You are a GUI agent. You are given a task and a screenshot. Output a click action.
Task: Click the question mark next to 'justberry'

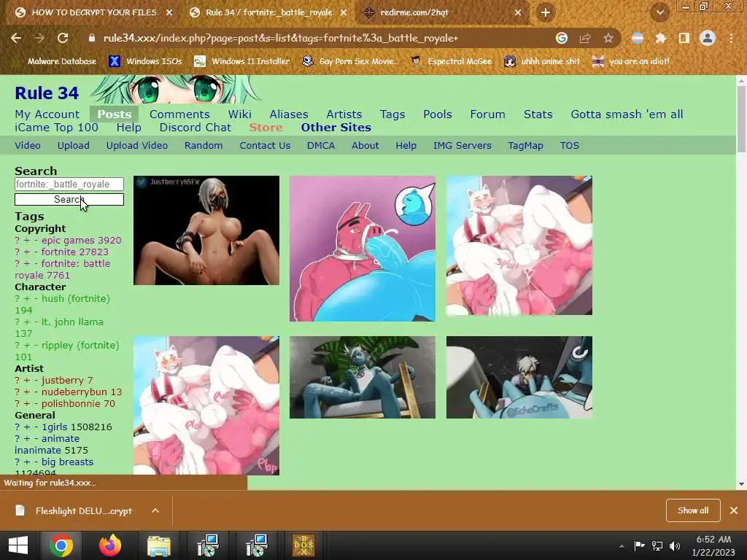(18, 381)
